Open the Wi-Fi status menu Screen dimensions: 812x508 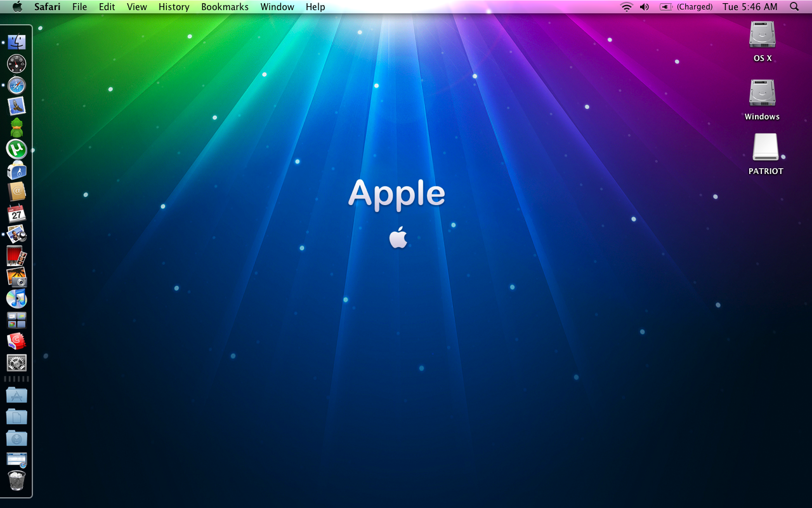coord(627,7)
